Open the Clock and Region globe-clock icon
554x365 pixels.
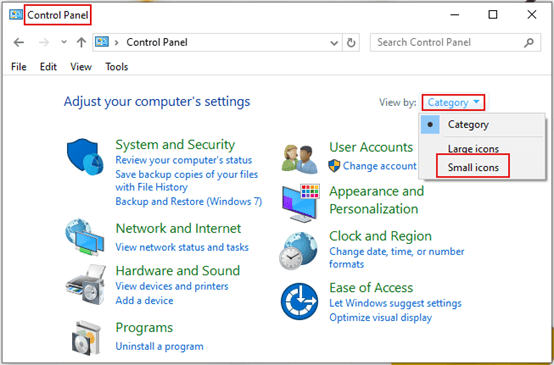coord(298,251)
